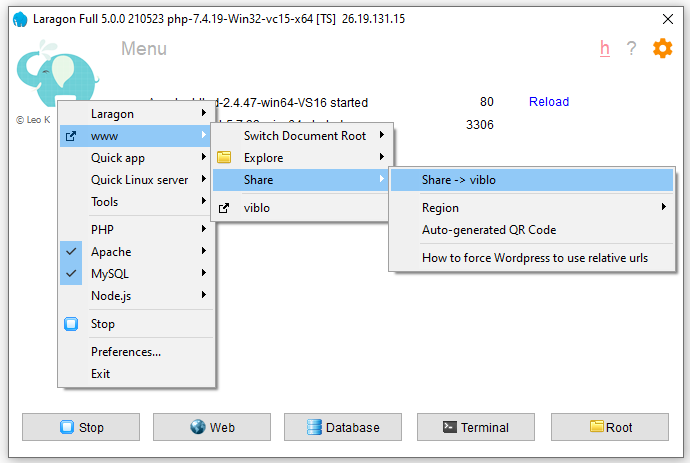Click the pink h icon
Viewport: 690px width, 463px height.
click(x=605, y=48)
